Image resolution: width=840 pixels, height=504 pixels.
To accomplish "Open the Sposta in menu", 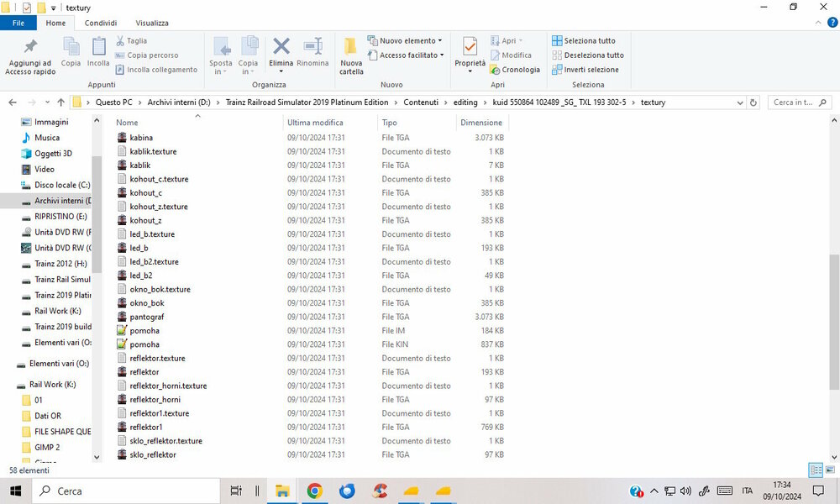I will pyautogui.click(x=220, y=56).
